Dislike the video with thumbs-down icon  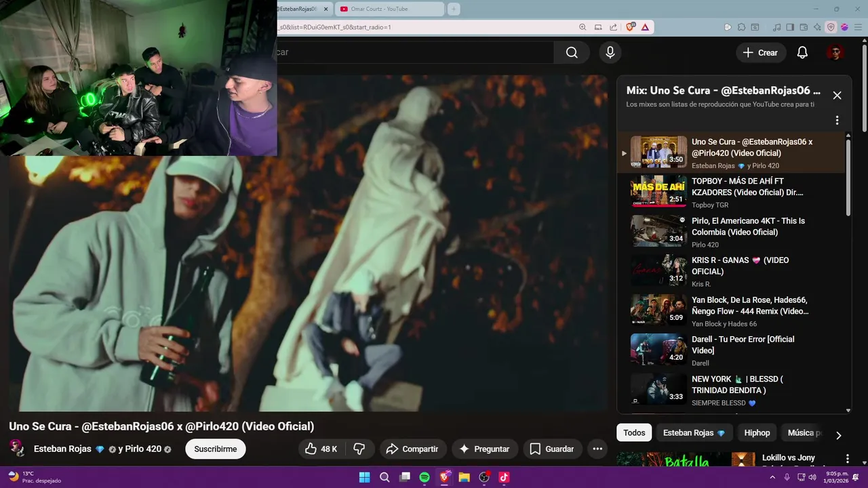359,449
